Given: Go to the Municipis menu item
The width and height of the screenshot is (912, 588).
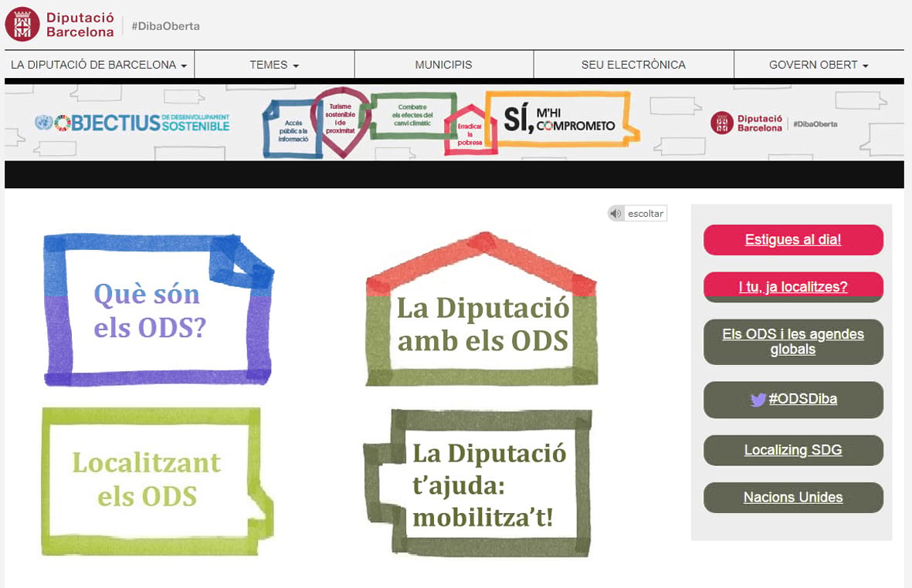Looking at the screenshot, I should click(x=443, y=65).
